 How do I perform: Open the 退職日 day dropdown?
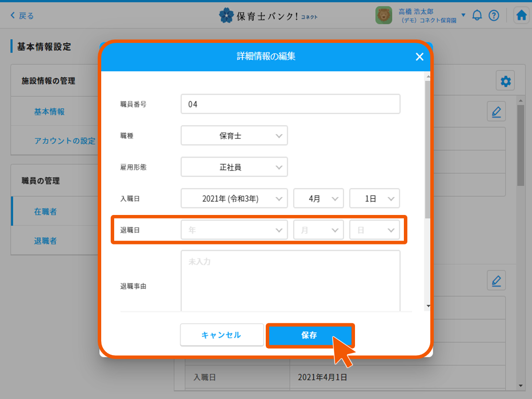point(374,230)
